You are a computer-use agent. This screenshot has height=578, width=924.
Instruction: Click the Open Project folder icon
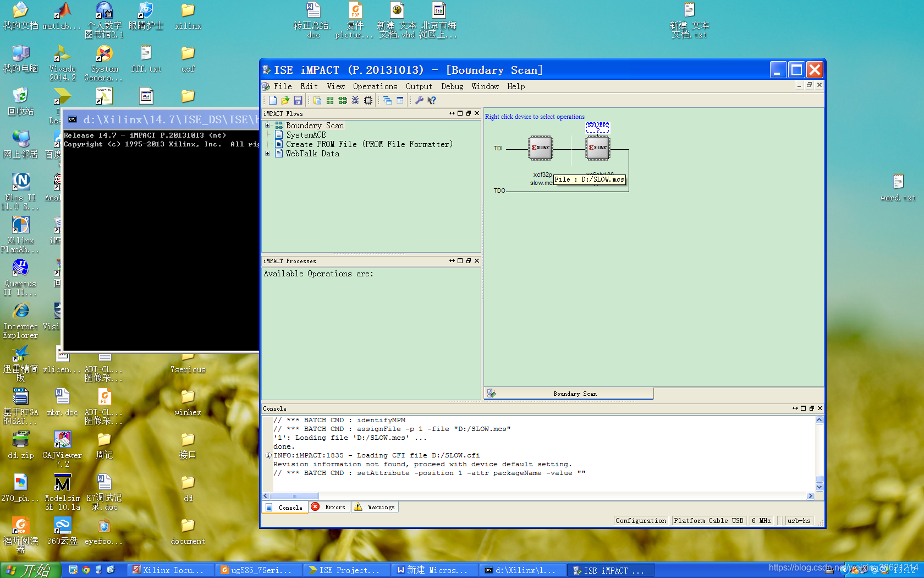(285, 100)
